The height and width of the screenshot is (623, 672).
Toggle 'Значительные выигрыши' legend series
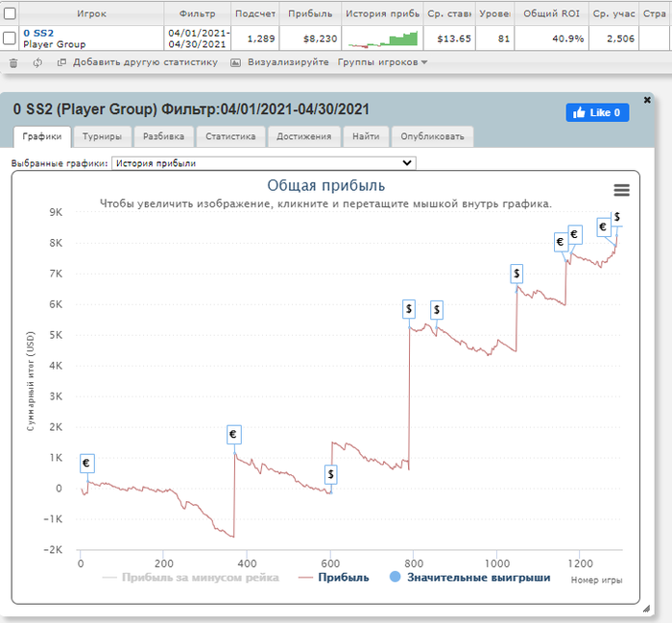[x=470, y=578]
